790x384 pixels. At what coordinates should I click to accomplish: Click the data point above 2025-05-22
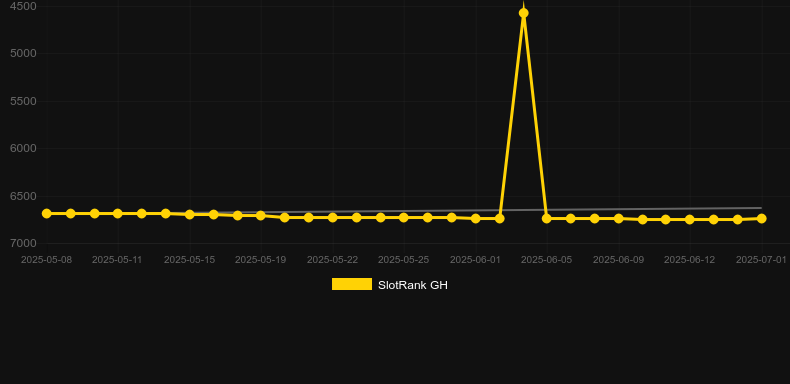click(333, 217)
